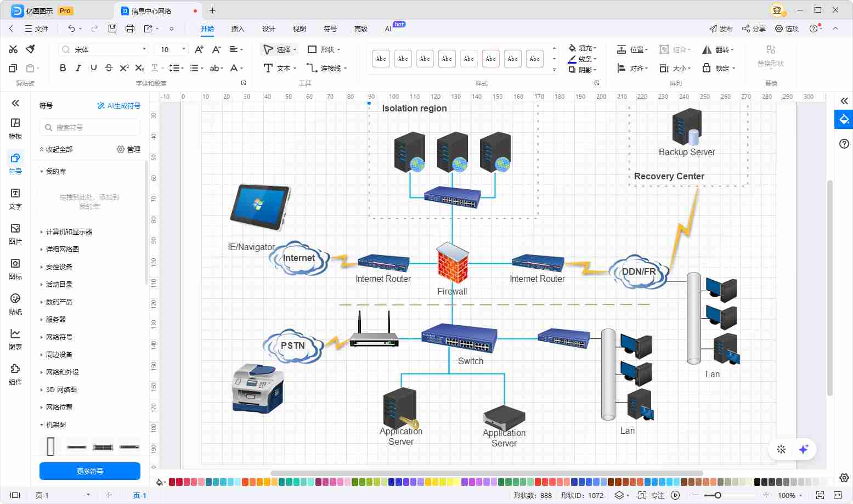Open the 图表 charts sidebar panel
This screenshot has width=853, height=504.
[15, 339]
